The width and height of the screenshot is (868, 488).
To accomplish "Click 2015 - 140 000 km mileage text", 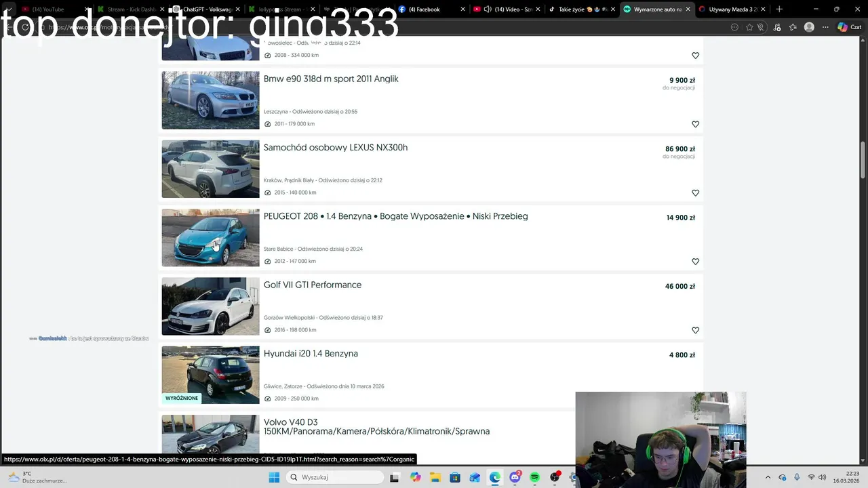I will [x=295, y=192].
